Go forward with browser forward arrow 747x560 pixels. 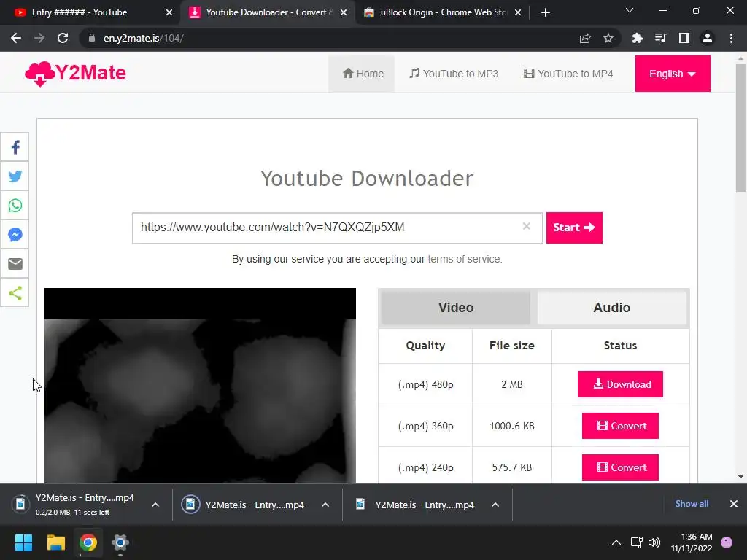tap(39, 38)
